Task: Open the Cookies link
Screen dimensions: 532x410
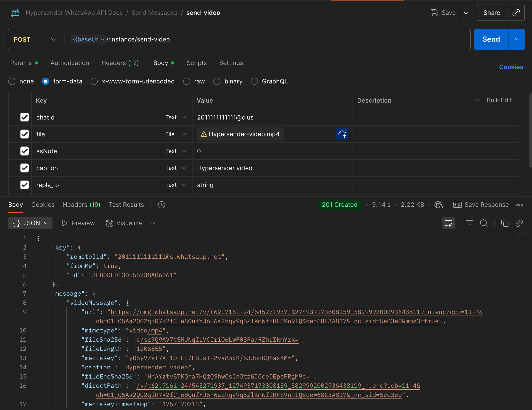Action: (x=511, y=67)
